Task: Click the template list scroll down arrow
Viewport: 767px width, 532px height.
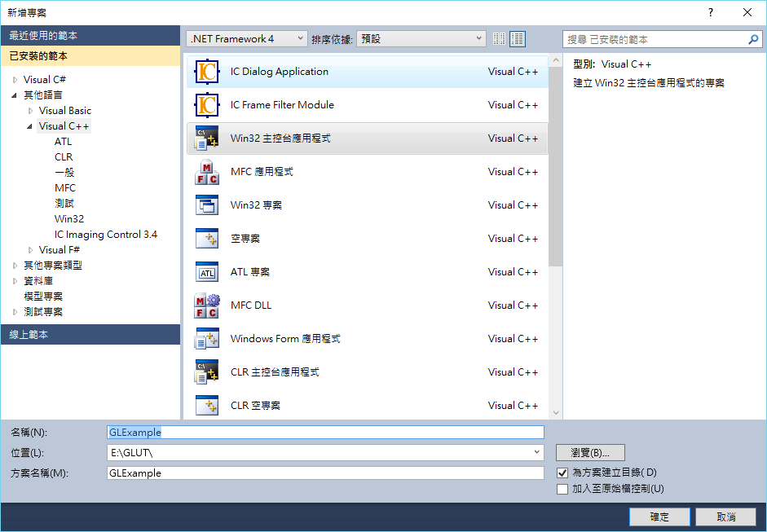Action: [555, 413]
